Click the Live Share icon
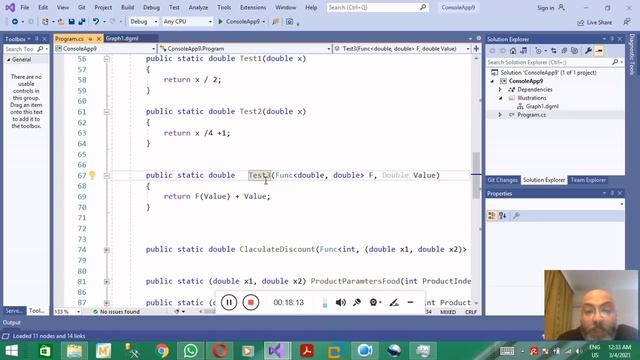Viewport: 640px width, 360px height. [x=580, y=22]
